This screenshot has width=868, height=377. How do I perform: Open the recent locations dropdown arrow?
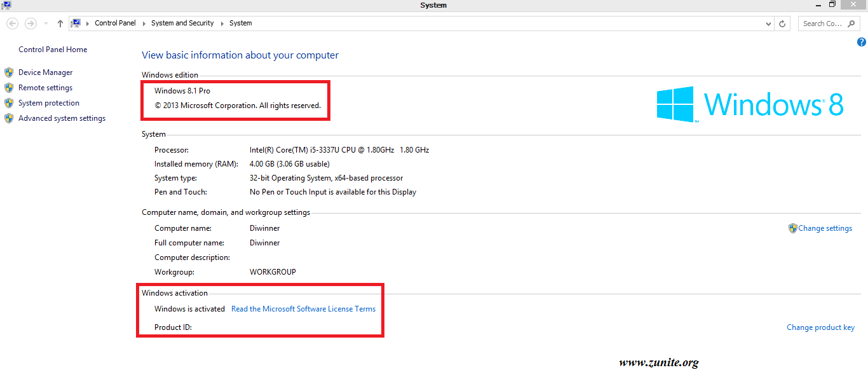pos(46,24)
